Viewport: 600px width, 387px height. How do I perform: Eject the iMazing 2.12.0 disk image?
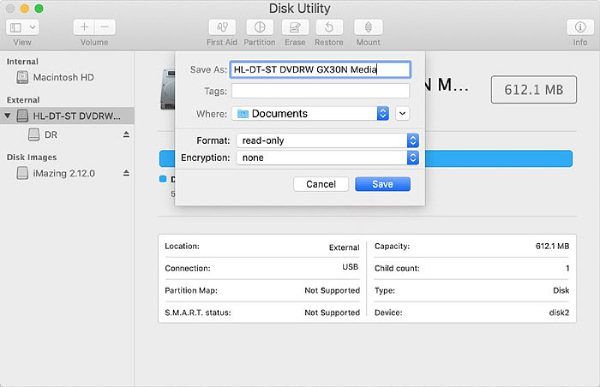126,173
